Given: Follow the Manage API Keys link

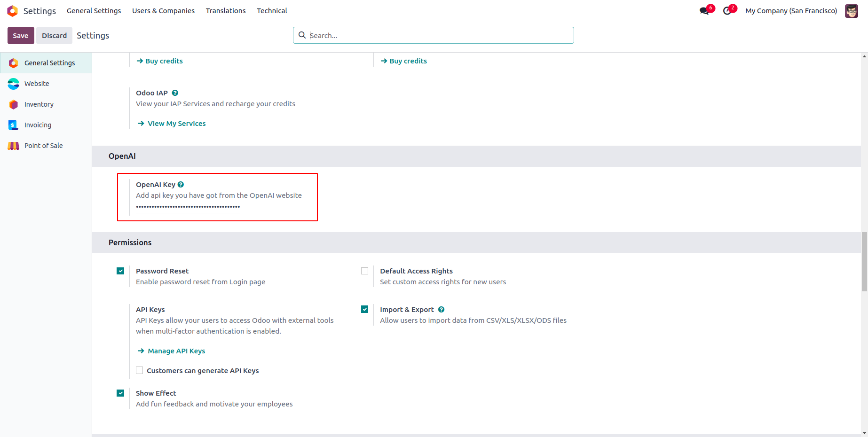Looking at the screenshot, I should (x=176, y=351).
